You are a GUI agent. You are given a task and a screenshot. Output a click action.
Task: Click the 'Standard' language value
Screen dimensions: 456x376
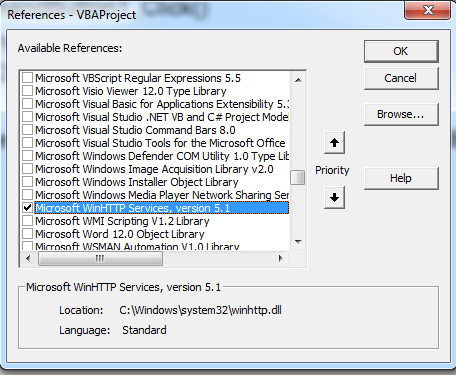click(x=144, y=330)
